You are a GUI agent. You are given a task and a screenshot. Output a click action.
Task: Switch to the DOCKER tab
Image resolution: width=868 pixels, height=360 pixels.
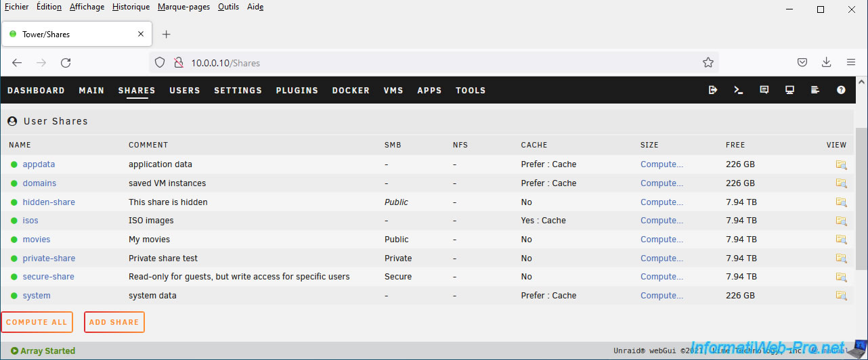click(x=351, y=91)
